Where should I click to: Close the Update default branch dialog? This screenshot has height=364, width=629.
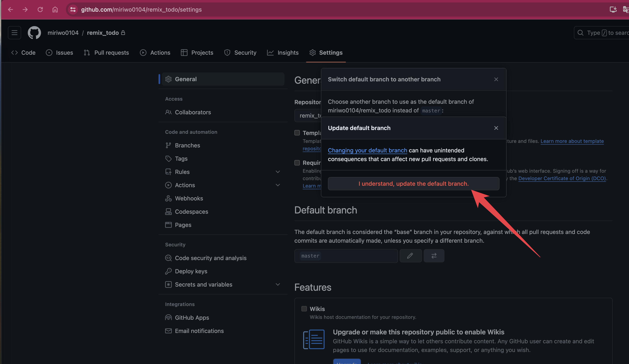496,128
